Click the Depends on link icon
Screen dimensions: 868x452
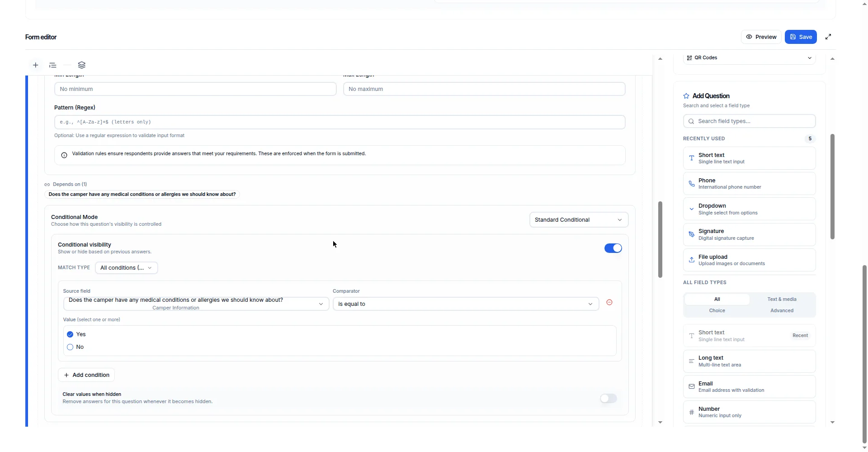(x=47, y=185)
